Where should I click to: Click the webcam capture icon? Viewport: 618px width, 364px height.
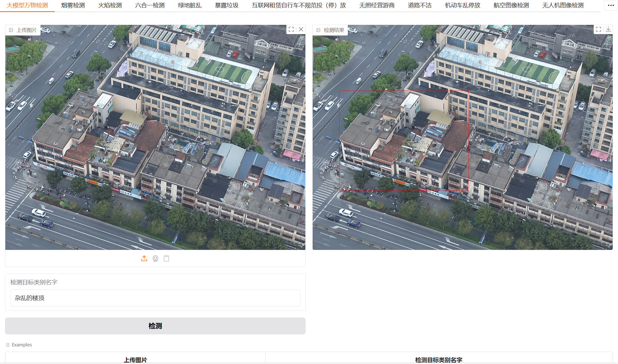(155, 258)
